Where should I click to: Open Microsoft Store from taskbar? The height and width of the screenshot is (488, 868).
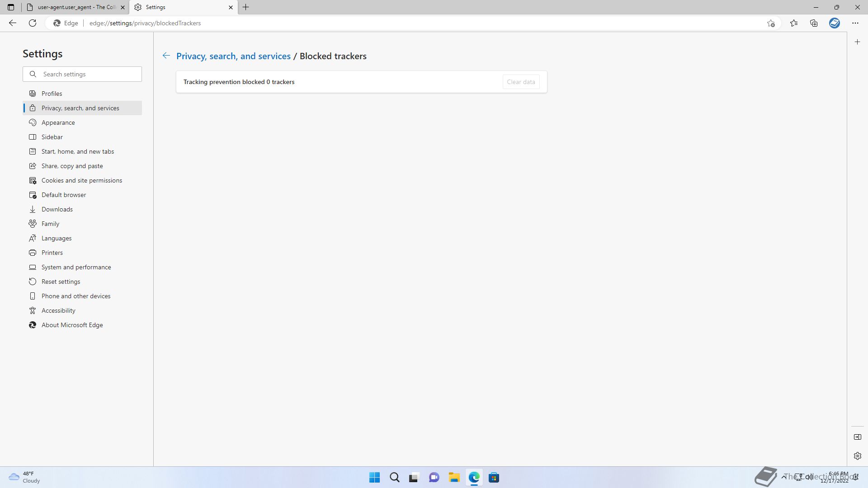click(x=494, y=477)
